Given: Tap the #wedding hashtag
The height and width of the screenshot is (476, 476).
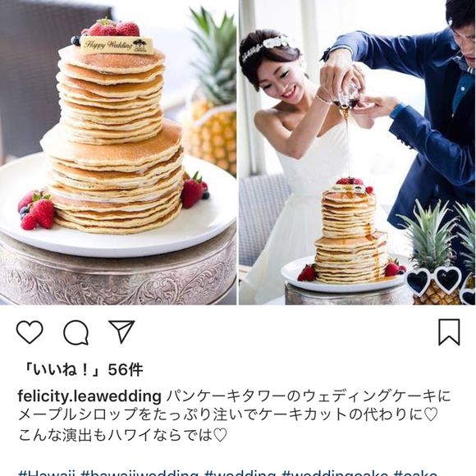Looking at the screenshot, I should point(240,474).
